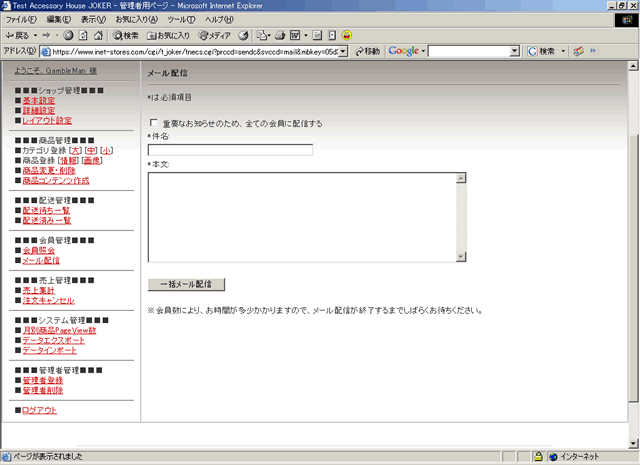This screenshot has height=465, width=640.
Task: Open the ツール(T) menu
Action: point(181,19)
